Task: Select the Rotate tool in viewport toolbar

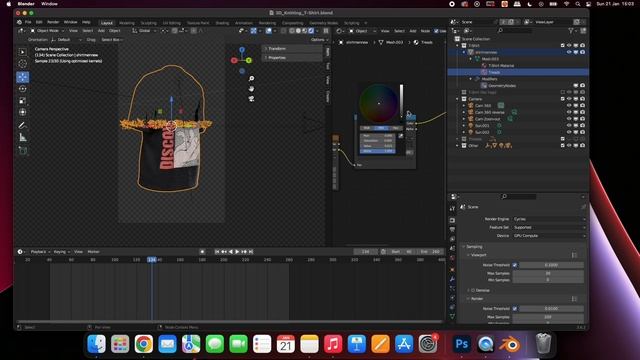Action: tap(22, 89)
